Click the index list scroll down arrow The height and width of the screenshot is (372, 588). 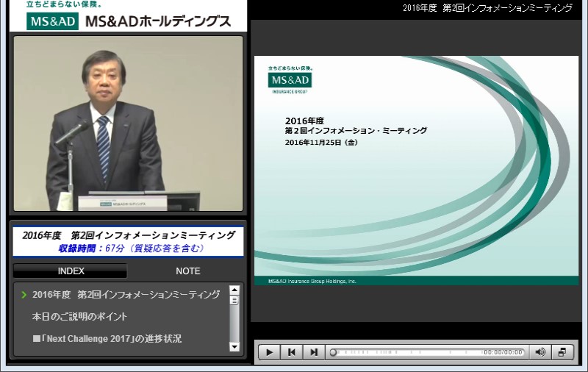234,347
